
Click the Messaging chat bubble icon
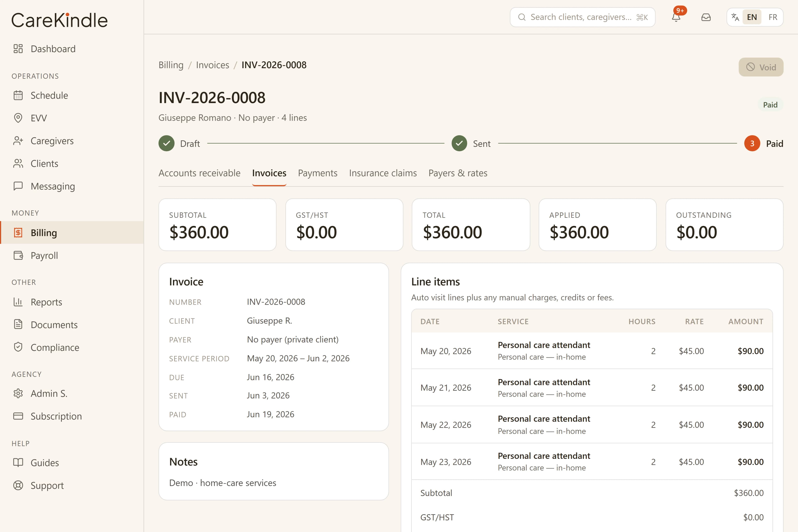[18, 186]
